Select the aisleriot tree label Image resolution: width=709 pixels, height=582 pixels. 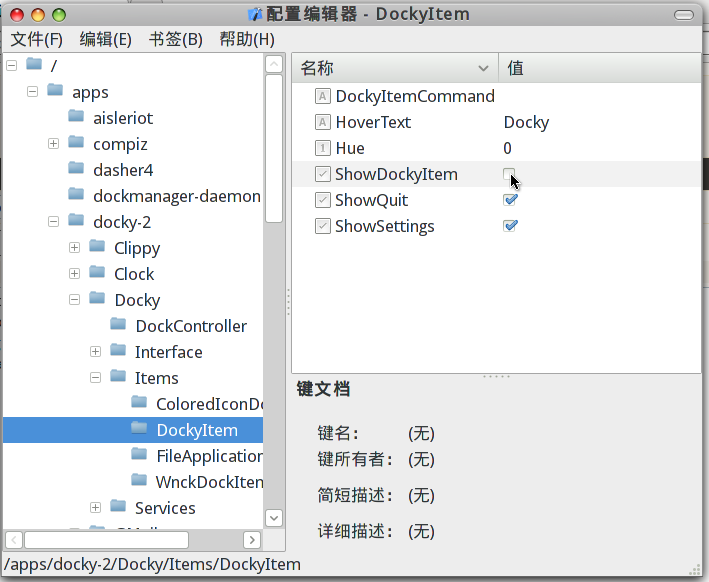point(123,118)
